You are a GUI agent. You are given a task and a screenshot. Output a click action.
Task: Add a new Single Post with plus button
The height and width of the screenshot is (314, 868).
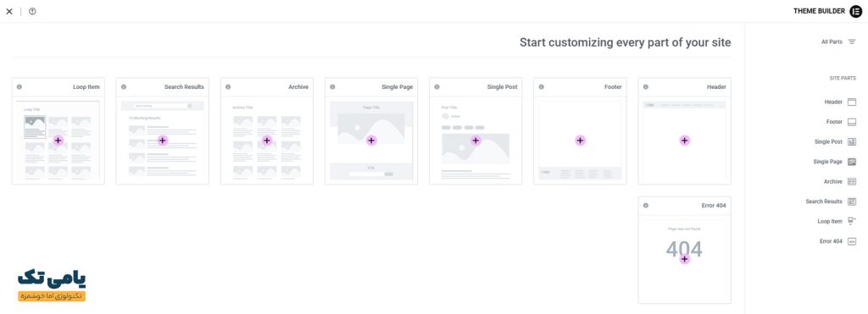[x=476, y=140]
